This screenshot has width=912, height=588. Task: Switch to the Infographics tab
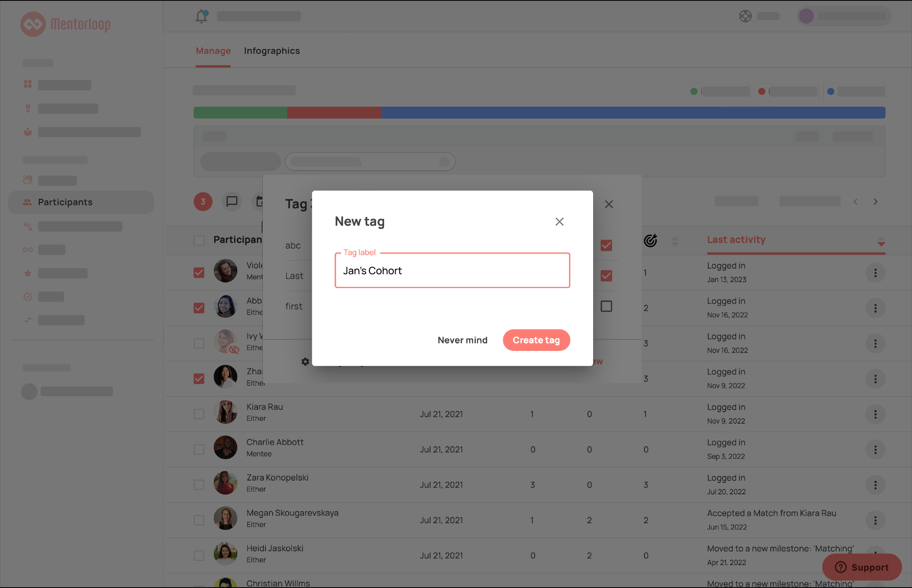click(272, 51)
